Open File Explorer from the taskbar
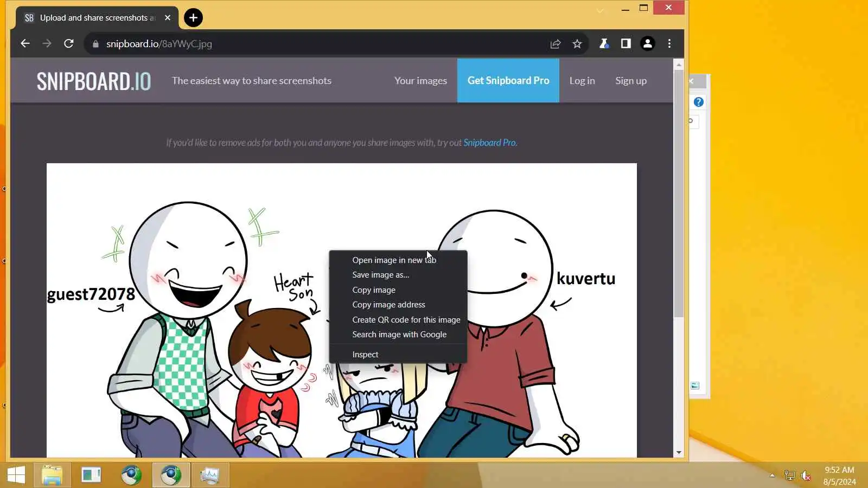Screen dimensions: 868x488 [52, 476]
